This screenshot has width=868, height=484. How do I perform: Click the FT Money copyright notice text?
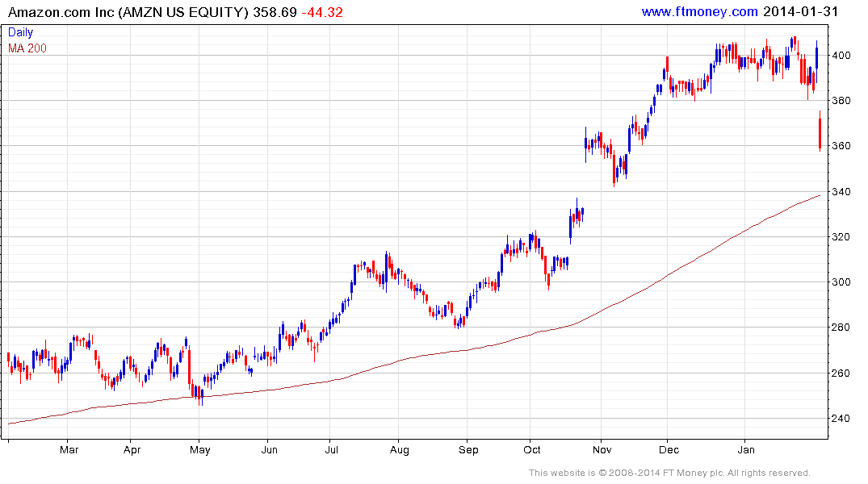[x=669, y=473]
